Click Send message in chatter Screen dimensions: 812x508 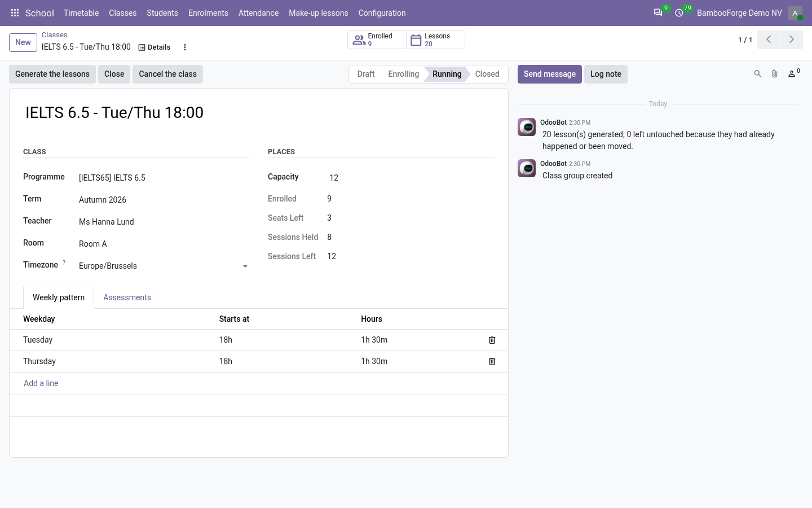pos(550,74)
